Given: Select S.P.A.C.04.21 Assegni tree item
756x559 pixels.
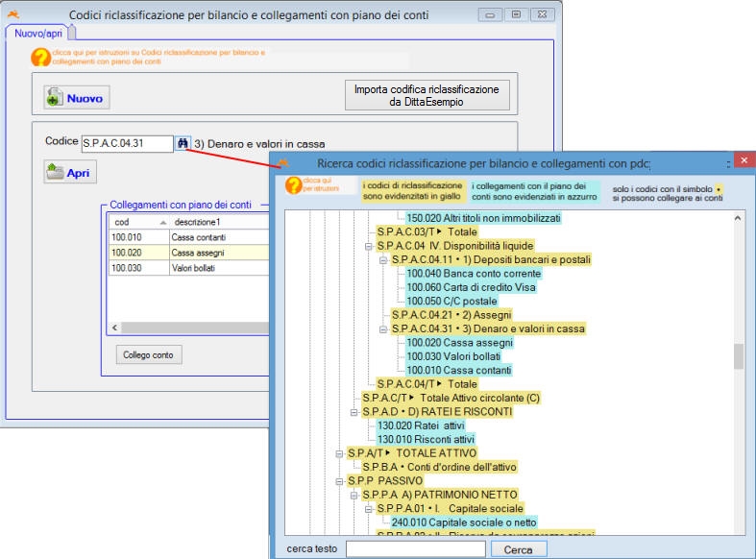Looking at the screenshot, I should pos(451,315).
